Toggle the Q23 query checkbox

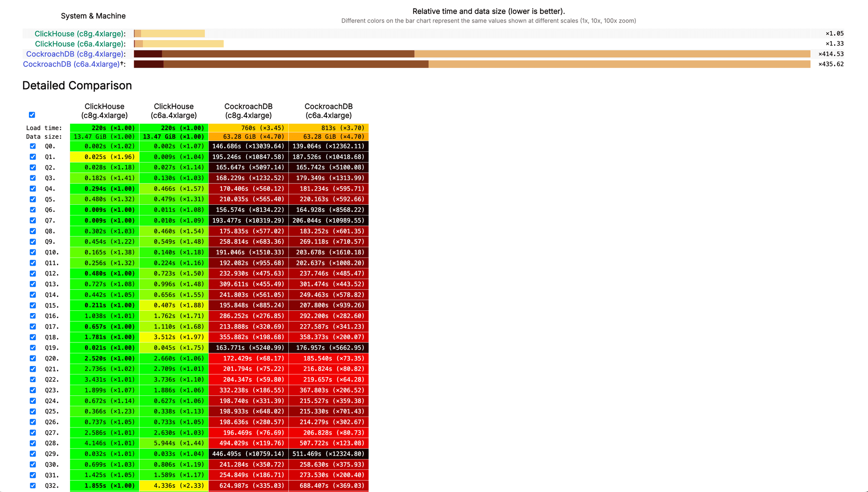(33, 390)
